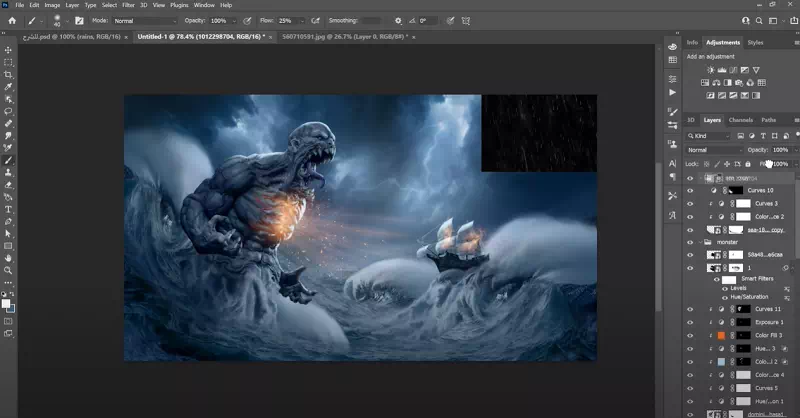Image resolution: width=800 pixels, height=418 pixels.
Task: Select the Lasso tool
Action: 8,111
